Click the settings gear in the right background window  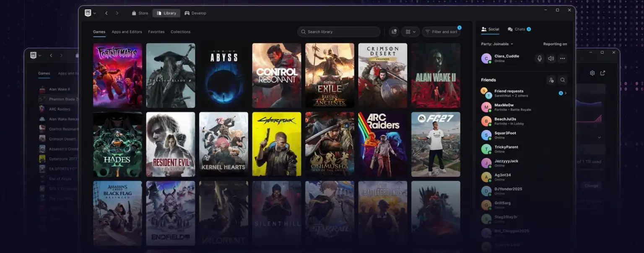click(592, 73)
